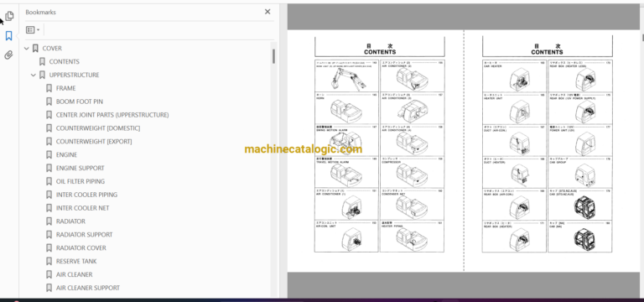Screen dimensions: 644x302
Task: Click the bookmark icon beside BOOM FOOT PIN
Action: click(49, 102)
